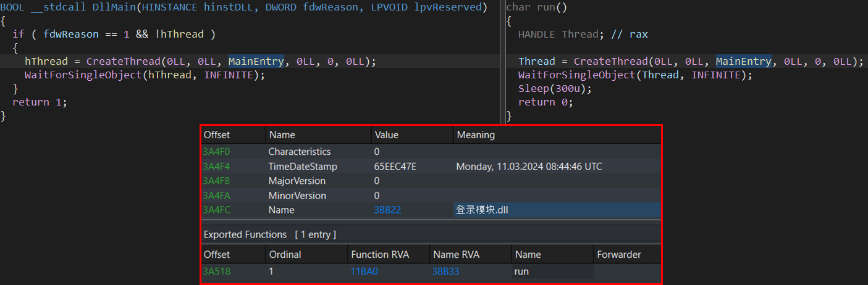
Task: Click the Name RVA column header
Action: [455, 254]
